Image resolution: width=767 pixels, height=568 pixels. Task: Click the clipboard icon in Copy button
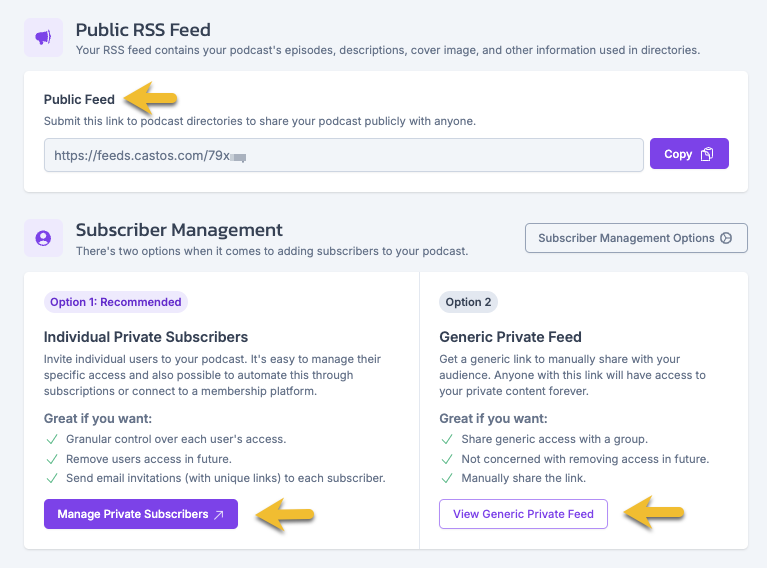coord(707,154)
